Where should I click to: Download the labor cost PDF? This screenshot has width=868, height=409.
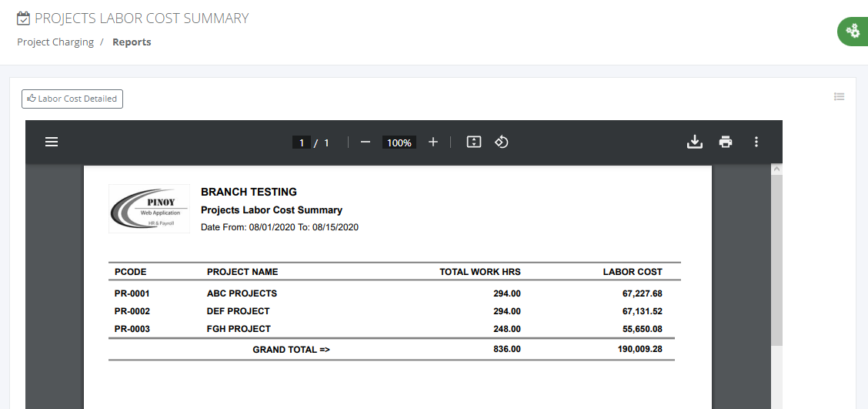point(695,142)
